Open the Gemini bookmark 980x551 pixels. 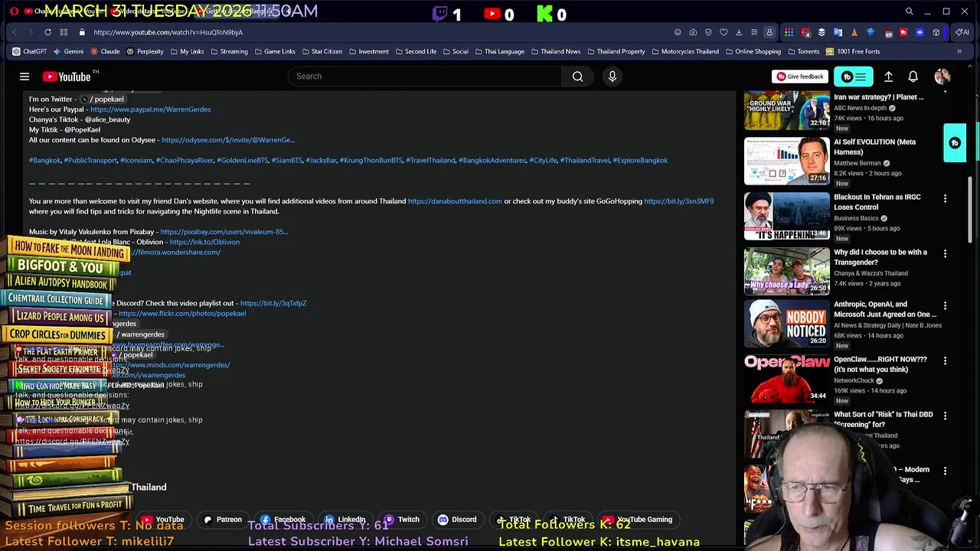point(68,51)
